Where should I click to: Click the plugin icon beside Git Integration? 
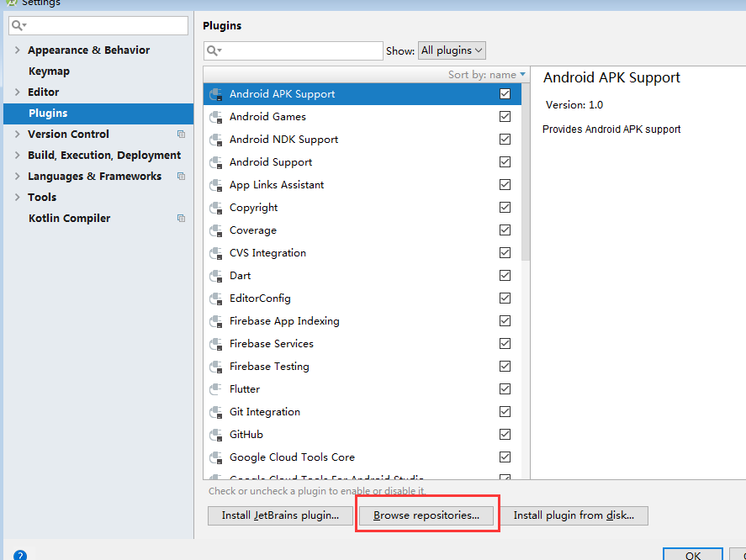216,412
